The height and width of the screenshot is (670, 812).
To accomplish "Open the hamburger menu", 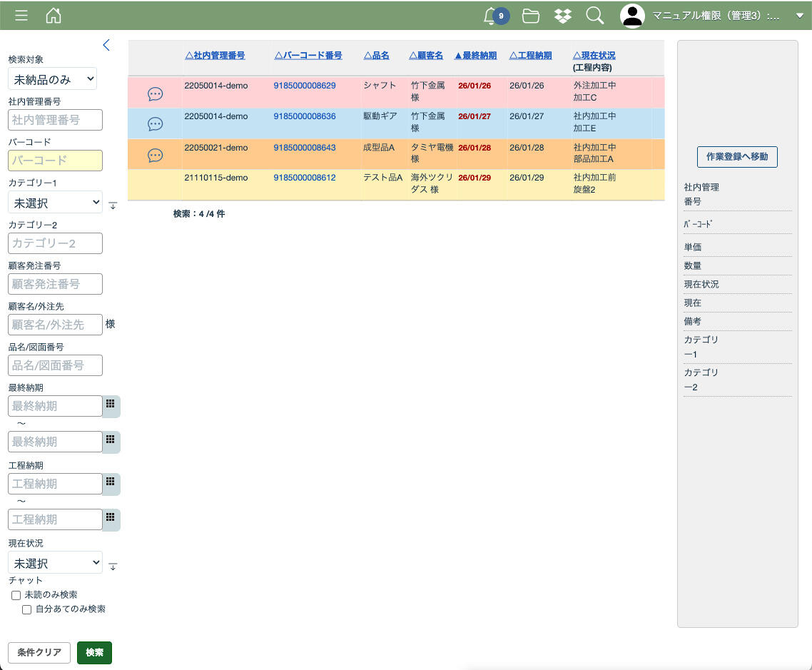I will [21, 16].
